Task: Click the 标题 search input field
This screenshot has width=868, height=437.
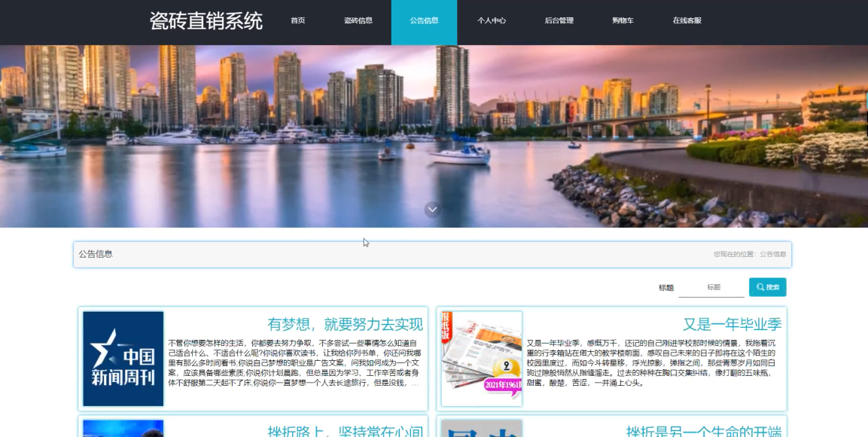Action: [712, 288]
